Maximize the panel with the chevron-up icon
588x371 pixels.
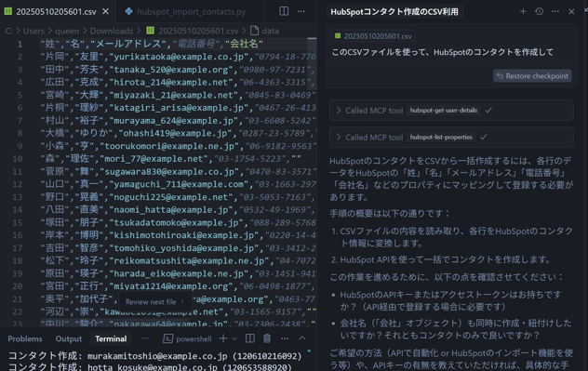click(302, 338)
